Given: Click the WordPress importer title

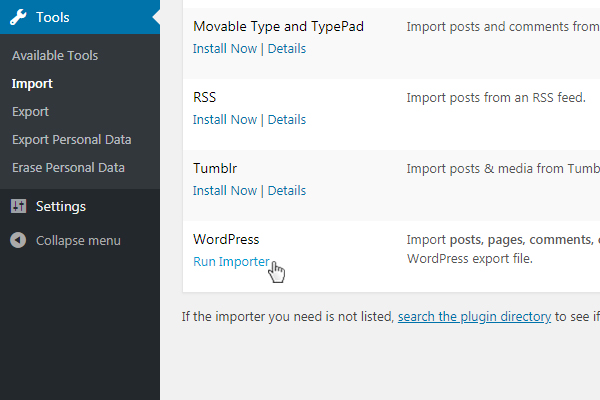Looking at the screenshot, I should click(226, 239).
